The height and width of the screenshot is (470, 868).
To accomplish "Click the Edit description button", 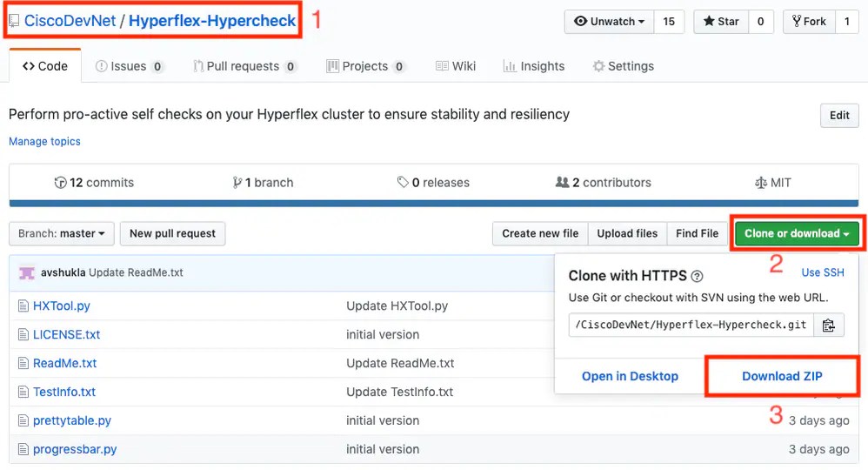I will click(x=839, y=115).
